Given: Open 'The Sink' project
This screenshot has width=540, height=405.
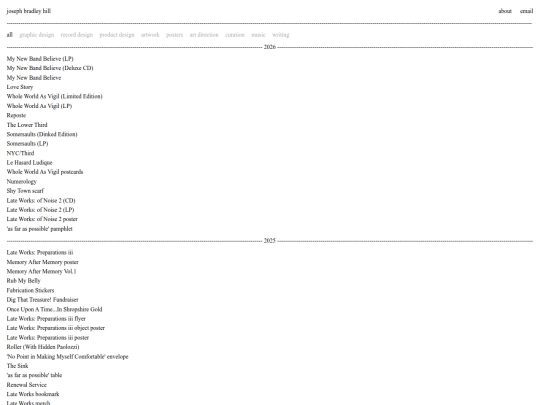Looking at the screenshot, I should [x=18, y=365].
